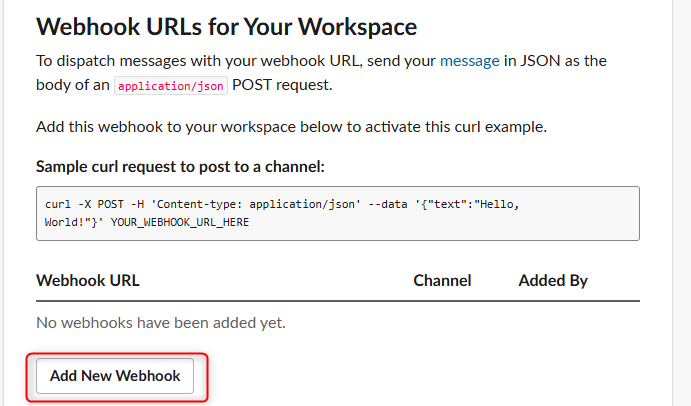Click the "No webhooks have been added yet" message
Image resolution: width=691 pixels, height=406 pixels.
coord(161,323)
